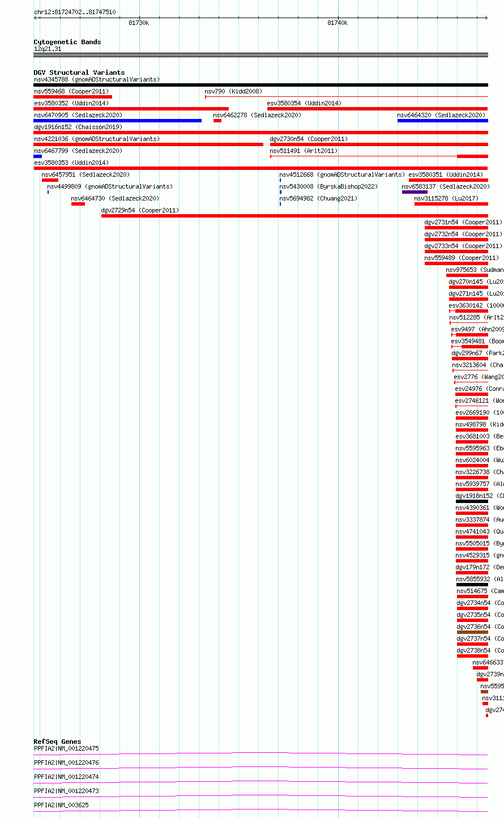Open variant esv24976
This screenshot has height=818, width=504.
pos(479,389)
